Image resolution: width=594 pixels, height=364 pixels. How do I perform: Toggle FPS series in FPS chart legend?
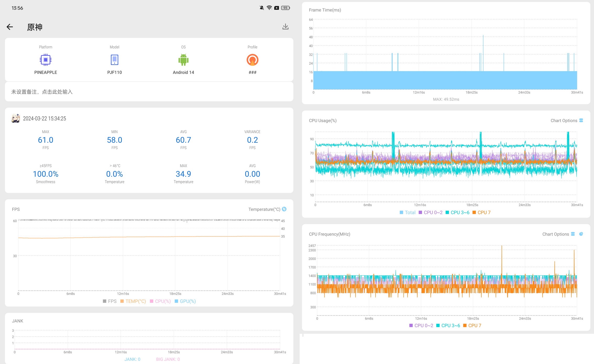point(110,301)
